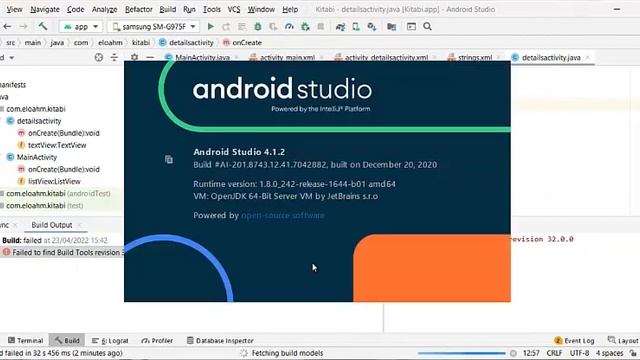This screenshot has width=640, height=360.
Task: Open the Database Inspector tool window
Action: coord(220,340)
